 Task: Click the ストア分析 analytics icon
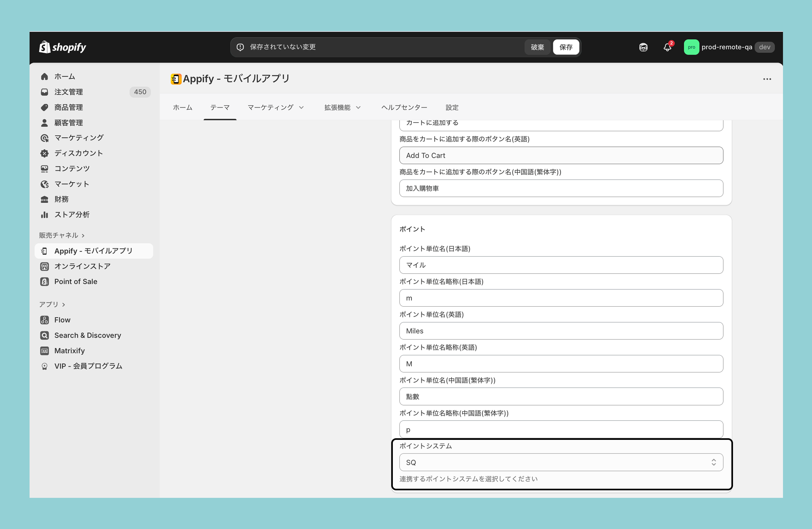(x=44, y=215)
